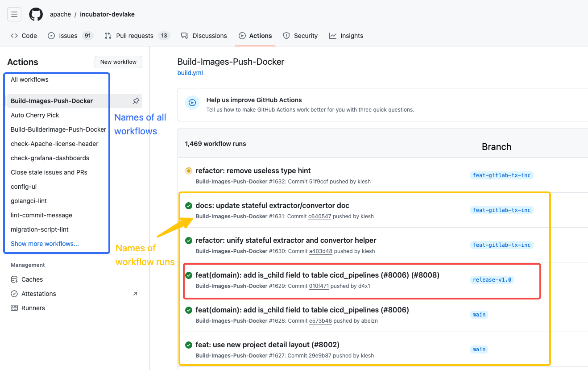
Task: Open the hamburger navigation menu
Action: [x=14, y=14]
